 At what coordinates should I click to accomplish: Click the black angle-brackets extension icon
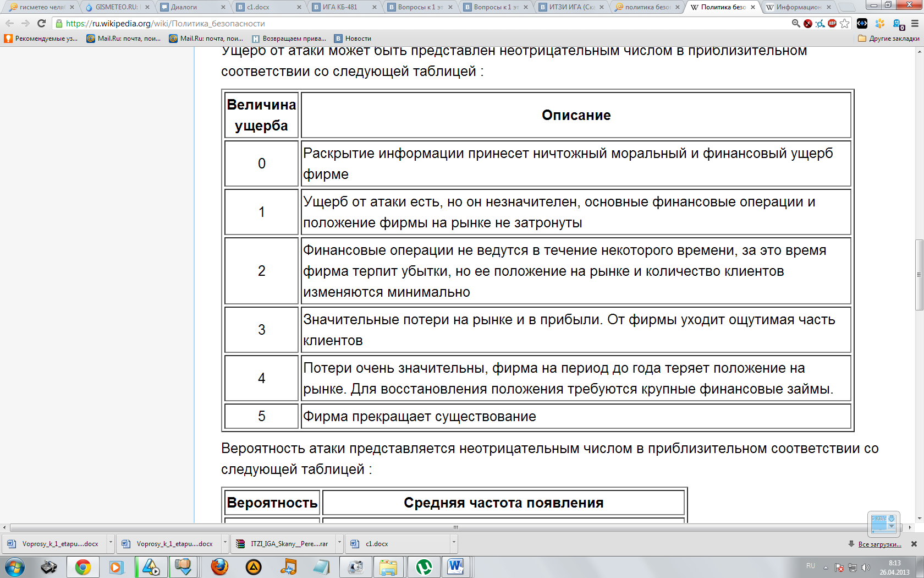tap(862, 24)
